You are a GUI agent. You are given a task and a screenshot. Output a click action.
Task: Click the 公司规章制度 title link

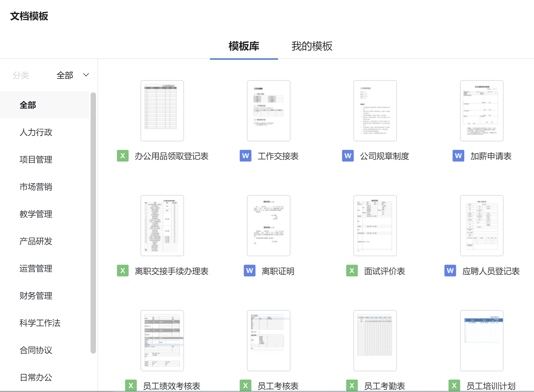click(x=384, y=156)
